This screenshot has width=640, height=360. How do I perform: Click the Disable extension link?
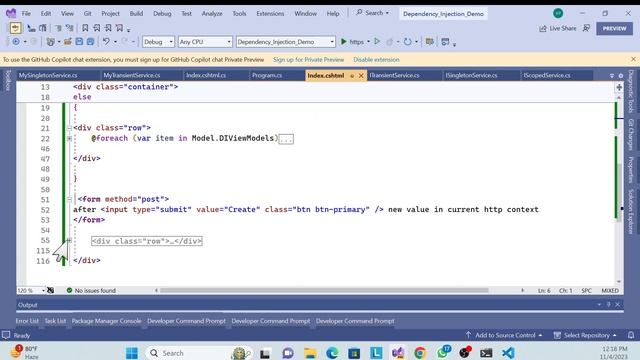click(376, 60)
